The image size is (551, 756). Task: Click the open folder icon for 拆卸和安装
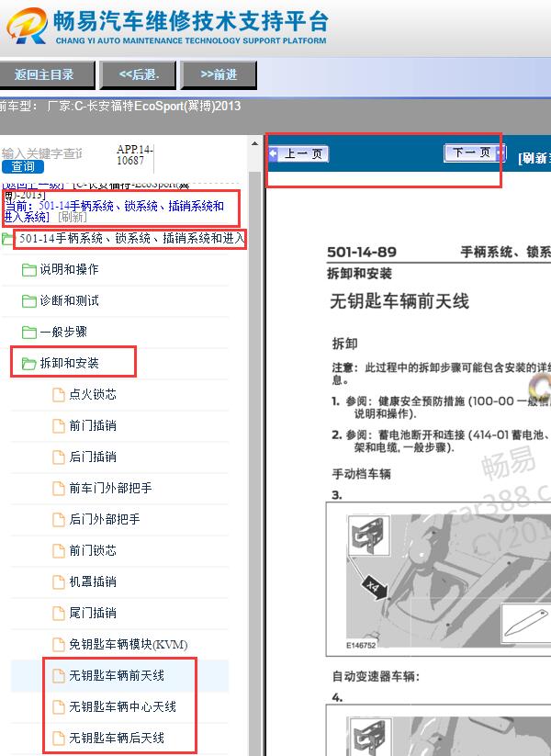28,364
